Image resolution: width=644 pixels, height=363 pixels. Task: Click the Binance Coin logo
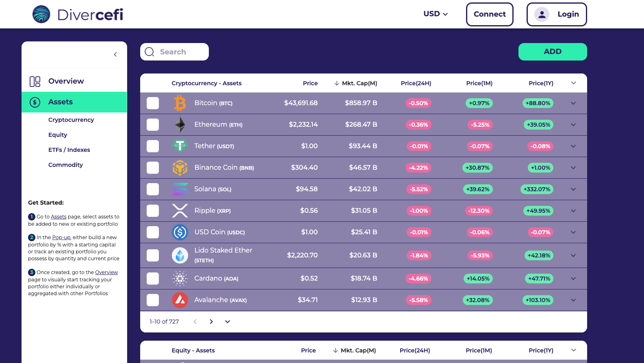180,167
